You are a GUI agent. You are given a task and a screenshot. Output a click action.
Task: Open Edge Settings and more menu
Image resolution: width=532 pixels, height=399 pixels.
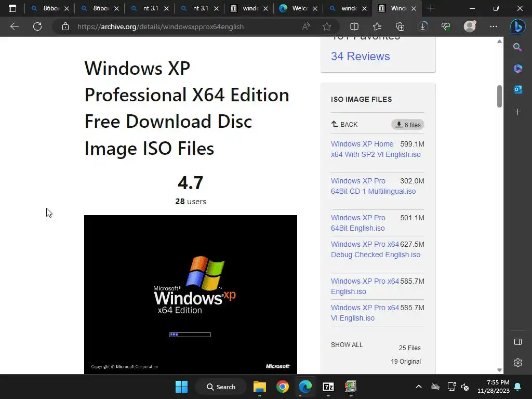coord(494,26)
